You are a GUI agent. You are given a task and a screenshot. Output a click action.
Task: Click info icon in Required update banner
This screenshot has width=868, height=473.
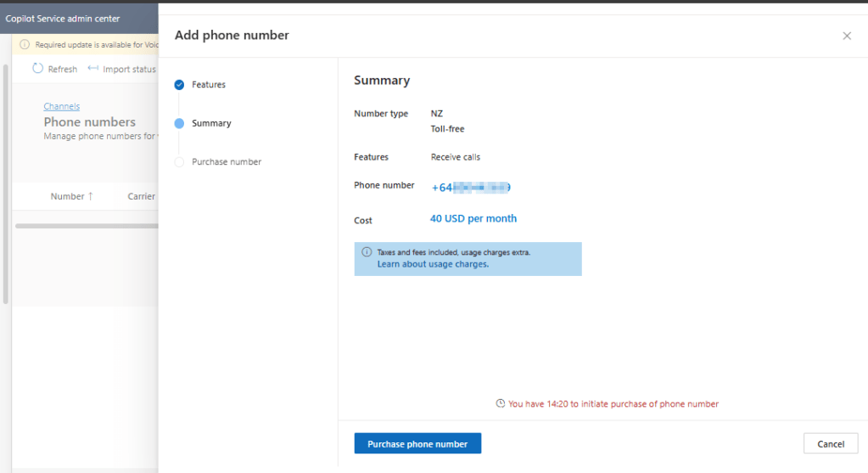click(25, 44)
